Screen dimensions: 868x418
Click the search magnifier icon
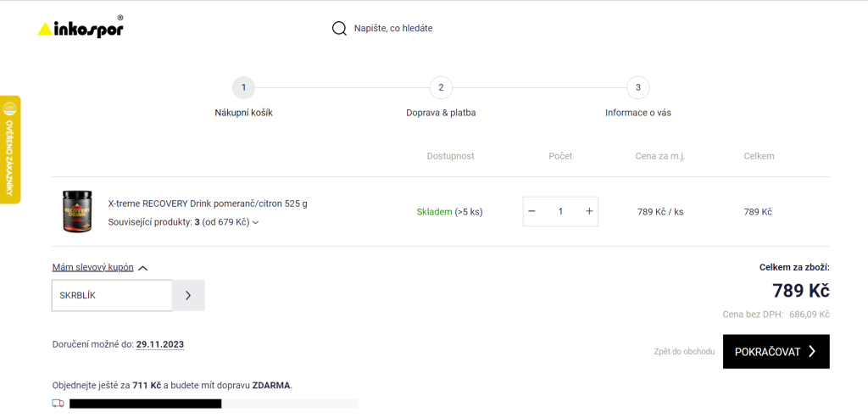click(x=339, y=28)
